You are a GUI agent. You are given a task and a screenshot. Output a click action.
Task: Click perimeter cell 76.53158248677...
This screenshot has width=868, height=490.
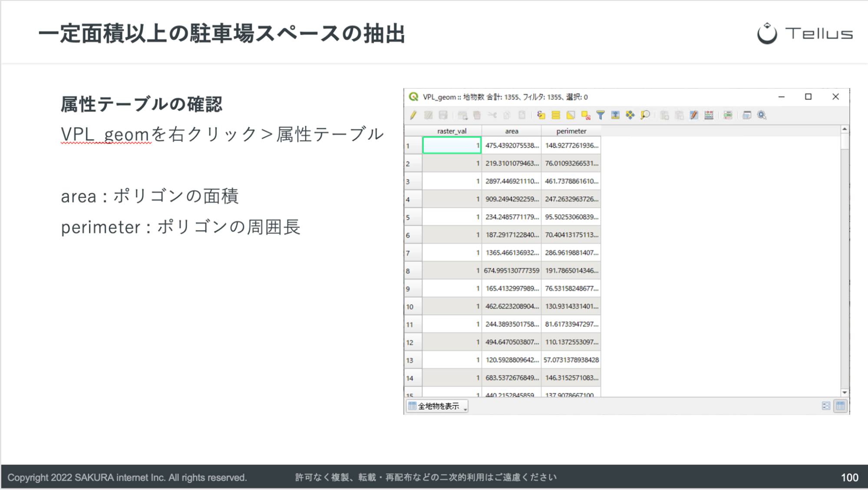[571, 288]
